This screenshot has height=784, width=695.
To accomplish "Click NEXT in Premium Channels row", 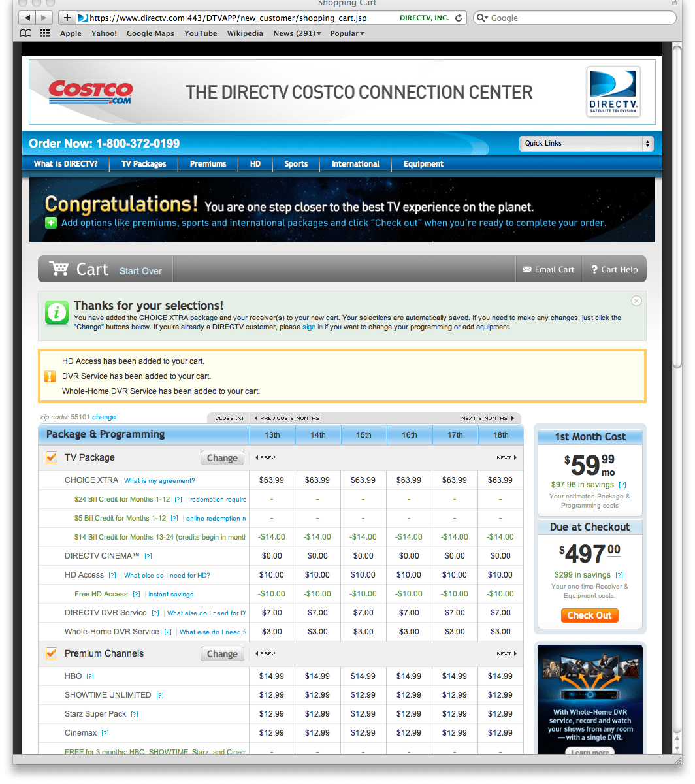I will coord(506,653).
